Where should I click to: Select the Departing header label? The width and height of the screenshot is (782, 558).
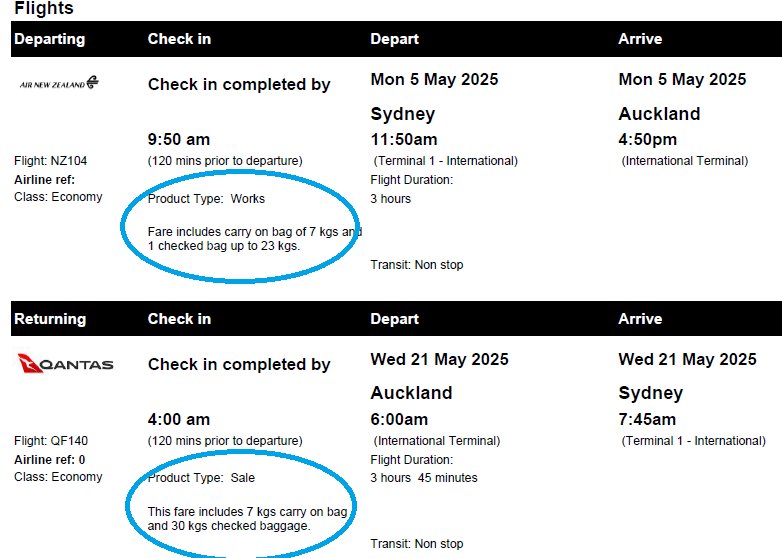49,39
